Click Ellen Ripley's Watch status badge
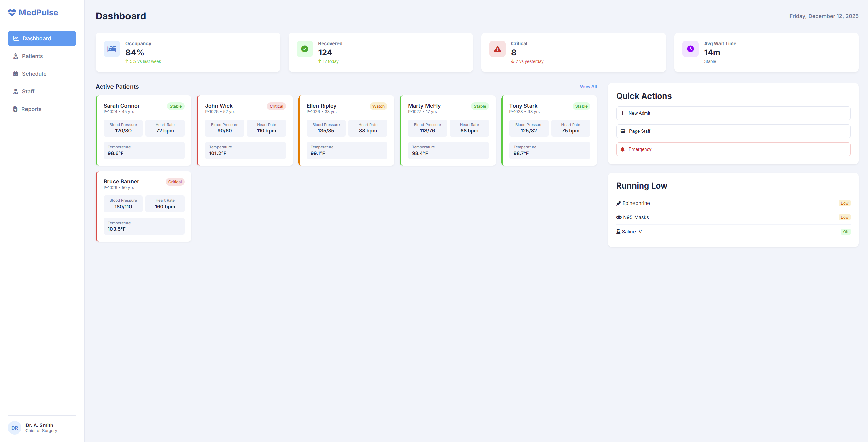Viewport: 868px width, 442px height. click(378, 106)
